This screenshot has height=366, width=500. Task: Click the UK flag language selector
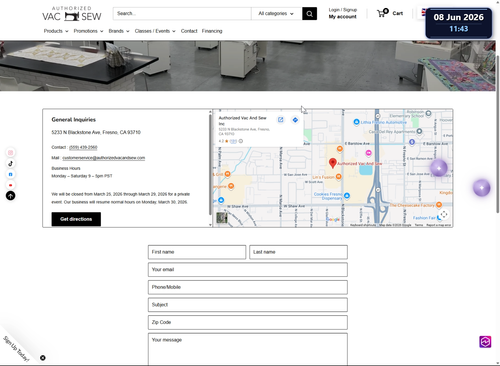pyautogui.click(x=423, y=13)
